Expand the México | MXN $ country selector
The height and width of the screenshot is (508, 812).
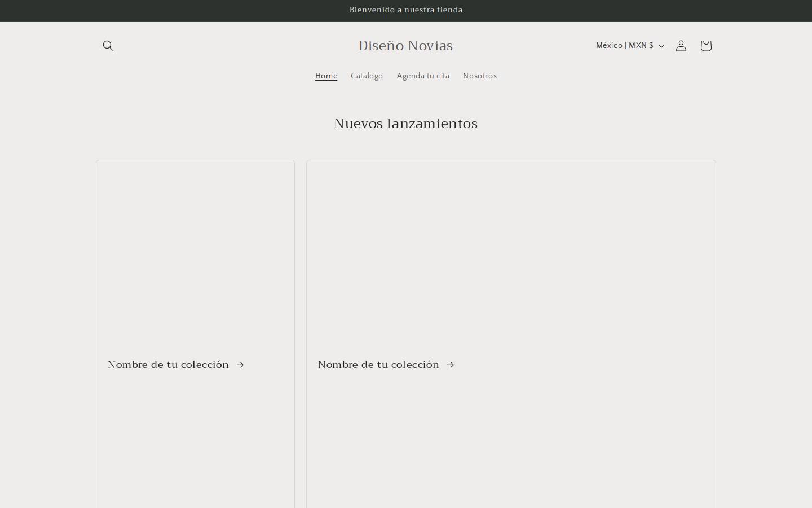pyautogui.click(x=630, y=46)
